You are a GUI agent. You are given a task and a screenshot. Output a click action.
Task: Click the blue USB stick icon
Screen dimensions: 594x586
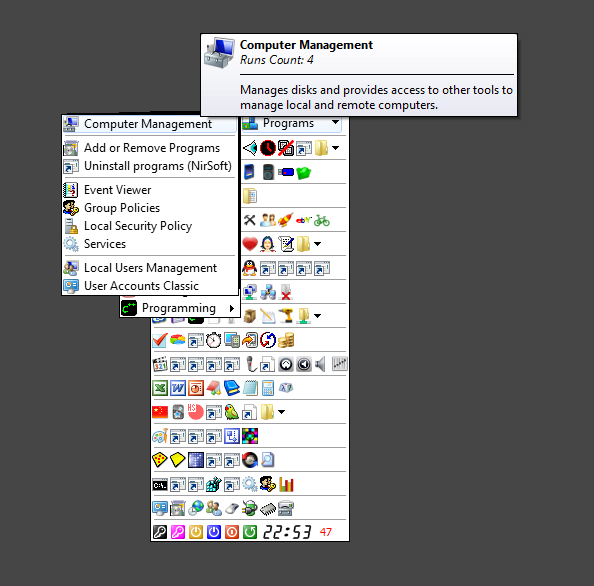(x=286, y=172)
